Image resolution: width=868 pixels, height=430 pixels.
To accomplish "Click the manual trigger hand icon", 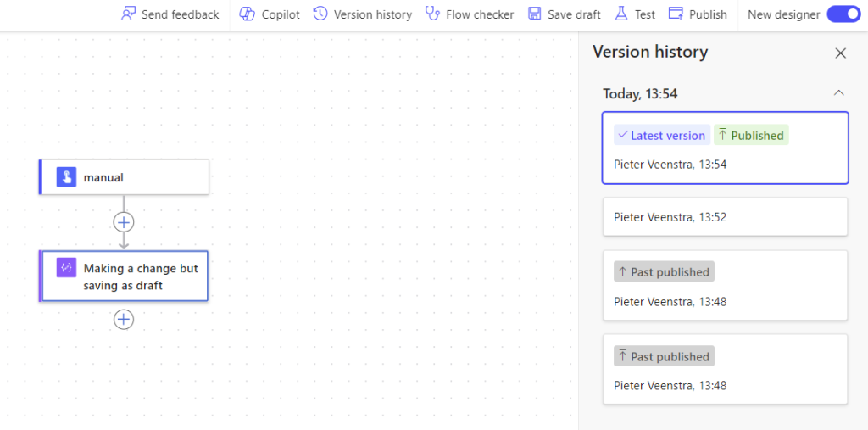I will click(66, 177).
